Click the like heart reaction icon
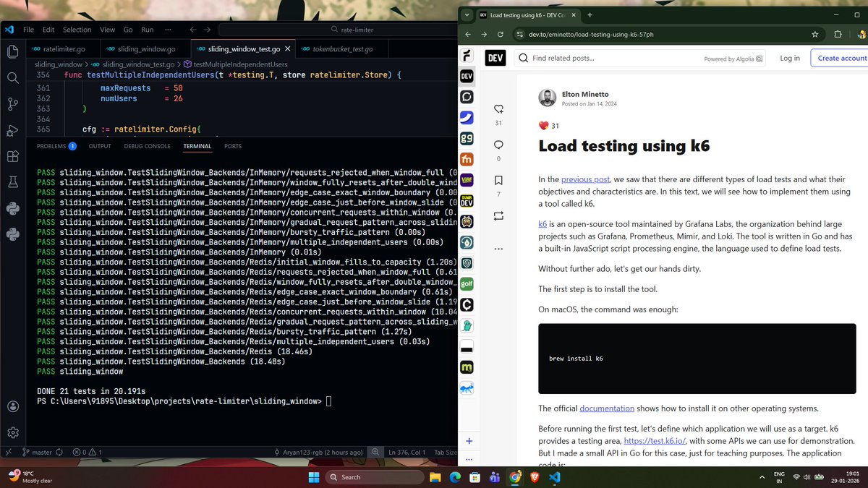 (x=498, y=109)
